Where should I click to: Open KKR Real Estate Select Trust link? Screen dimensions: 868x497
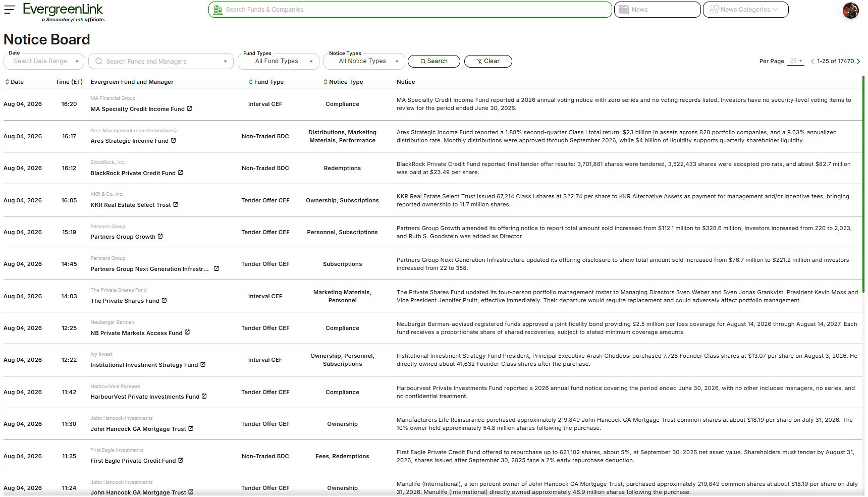130,205
